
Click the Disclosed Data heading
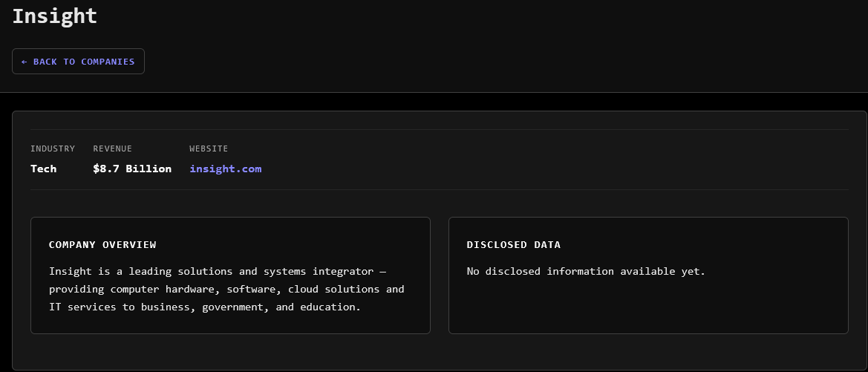[514, 244]
